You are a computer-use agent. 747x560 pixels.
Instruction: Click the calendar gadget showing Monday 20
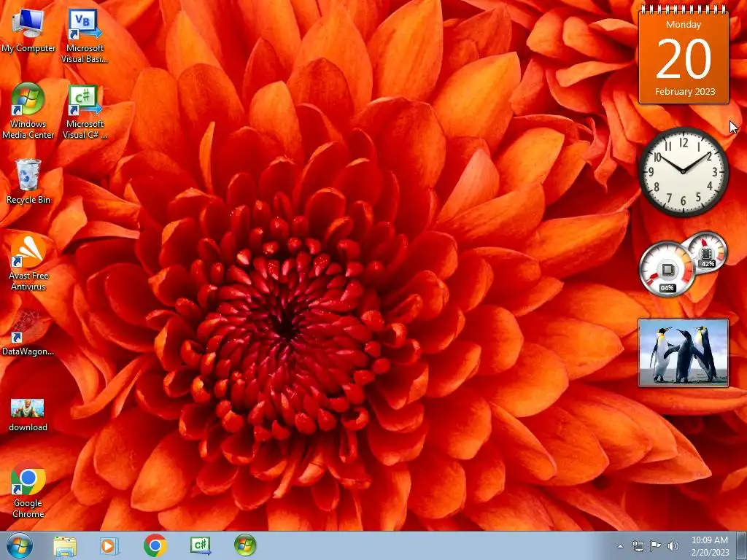684,55
